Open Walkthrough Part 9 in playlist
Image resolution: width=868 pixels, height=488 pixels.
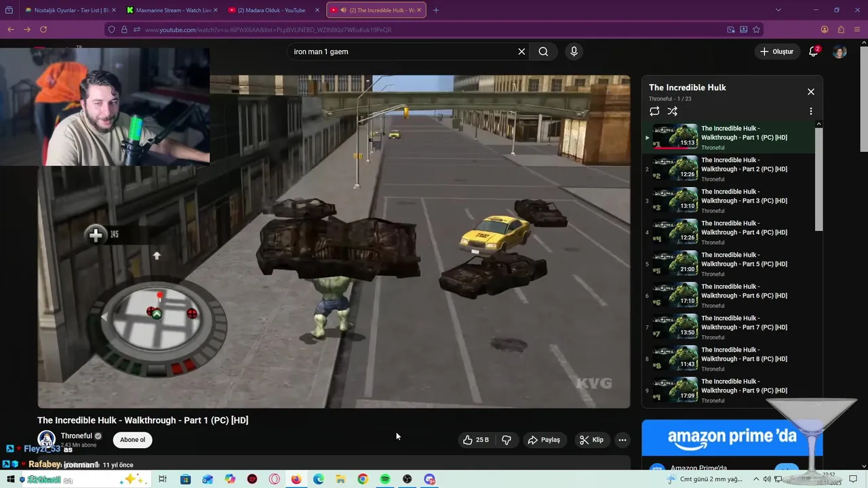(728, 391)
